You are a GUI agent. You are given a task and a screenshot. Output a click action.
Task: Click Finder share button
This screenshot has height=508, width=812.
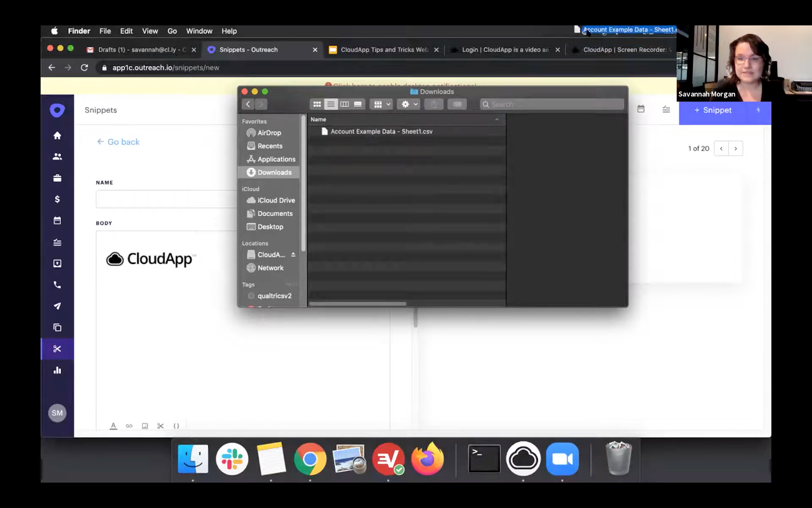[434, 104]
